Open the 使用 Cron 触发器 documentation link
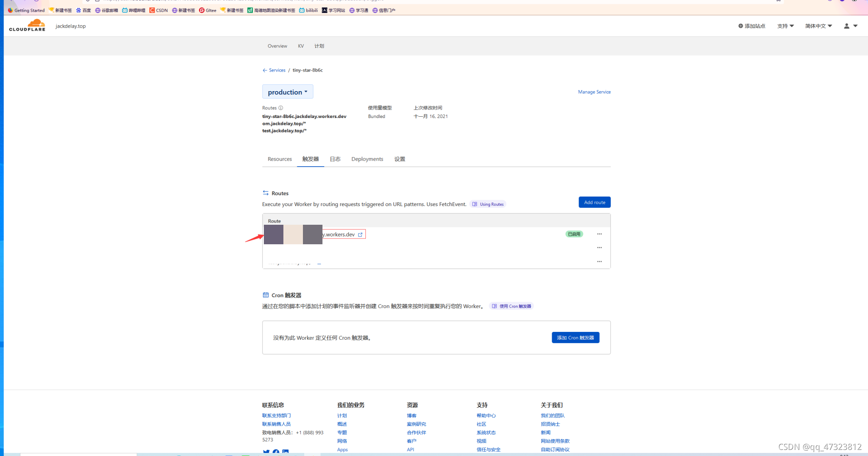 [511, 306]
